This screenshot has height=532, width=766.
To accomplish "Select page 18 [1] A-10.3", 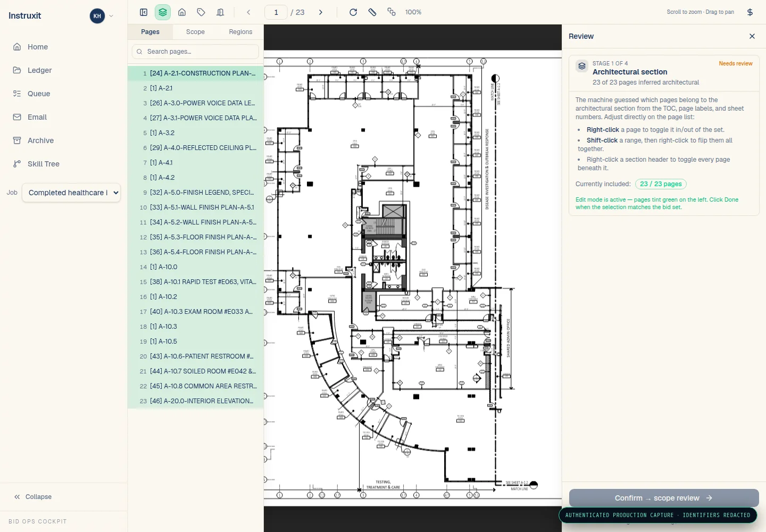I will click(196, 327).
